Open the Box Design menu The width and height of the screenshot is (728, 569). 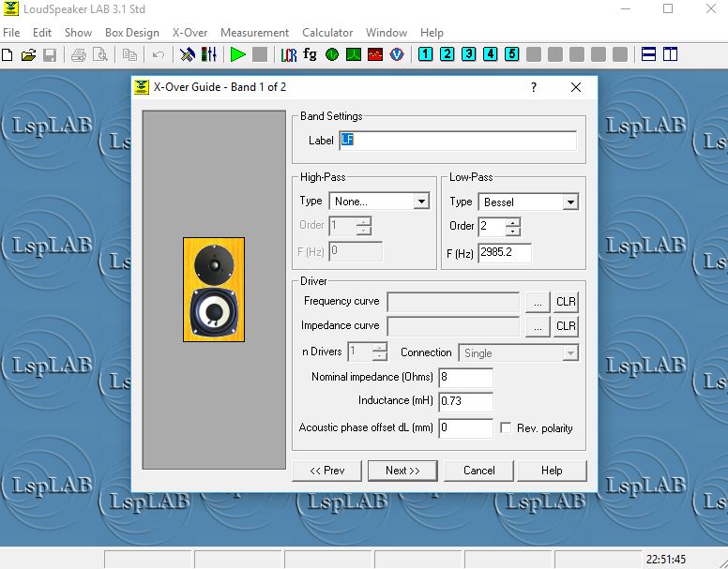(x=132, y=33)
